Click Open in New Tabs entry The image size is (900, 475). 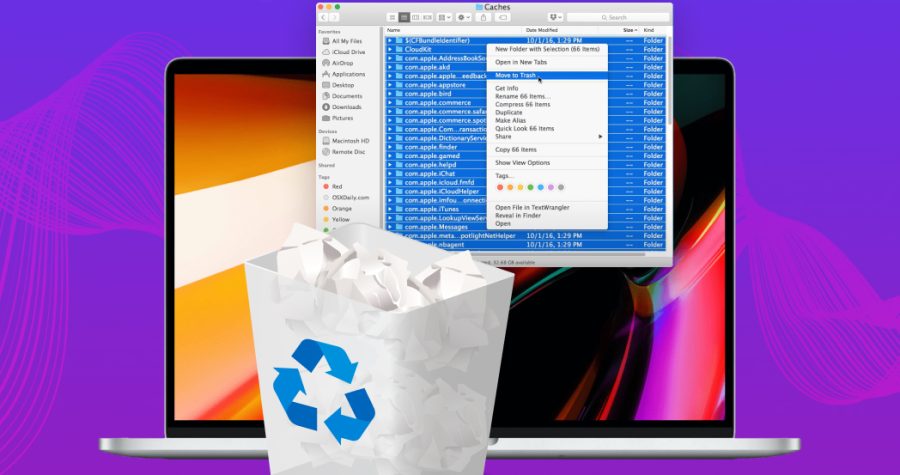pyautogui.click(x=521, y=62)
